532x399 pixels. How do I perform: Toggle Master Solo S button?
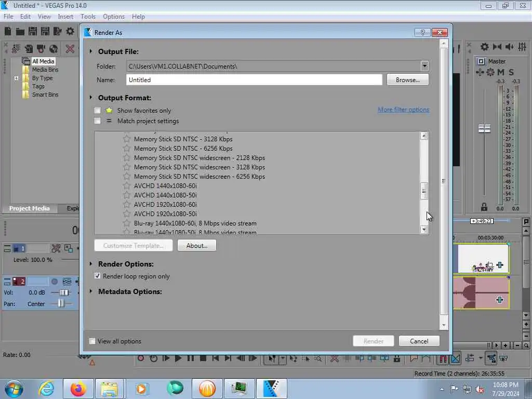click(511, 72)
